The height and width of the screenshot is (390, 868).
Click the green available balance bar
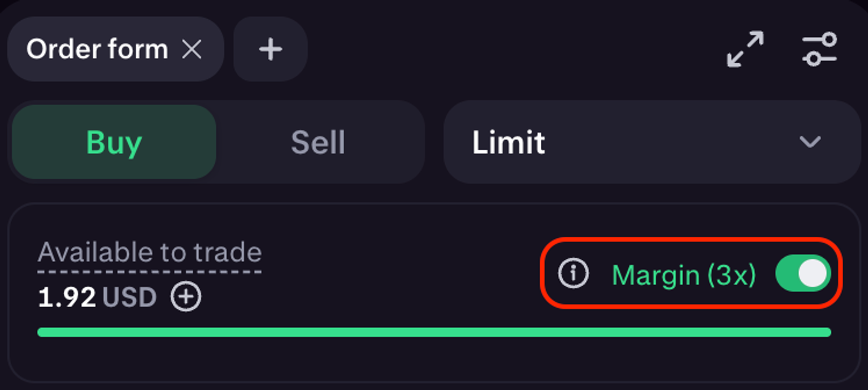click(434, 332)
